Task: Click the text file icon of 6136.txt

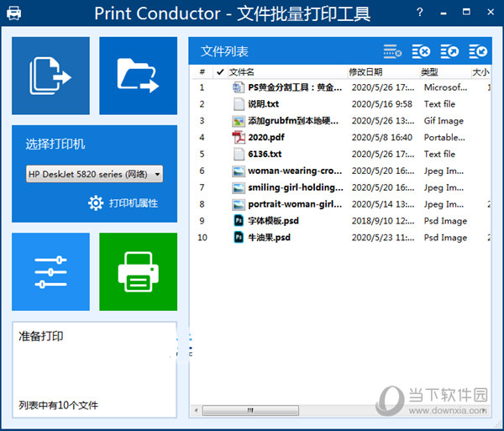Action: tap(239, 155)
